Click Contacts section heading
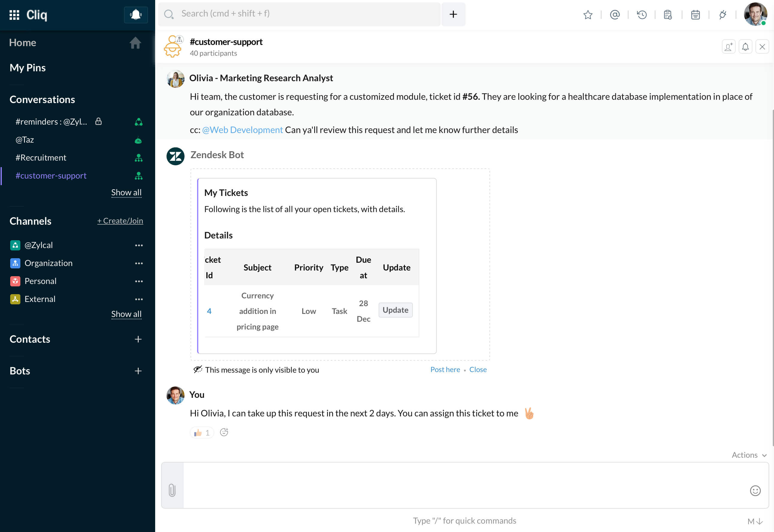 tap(30, 339)
